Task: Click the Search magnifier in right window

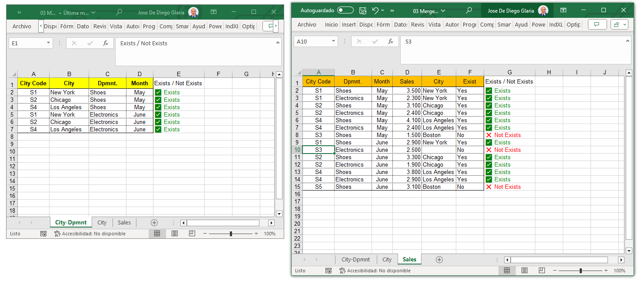Action: pos(469,10)
